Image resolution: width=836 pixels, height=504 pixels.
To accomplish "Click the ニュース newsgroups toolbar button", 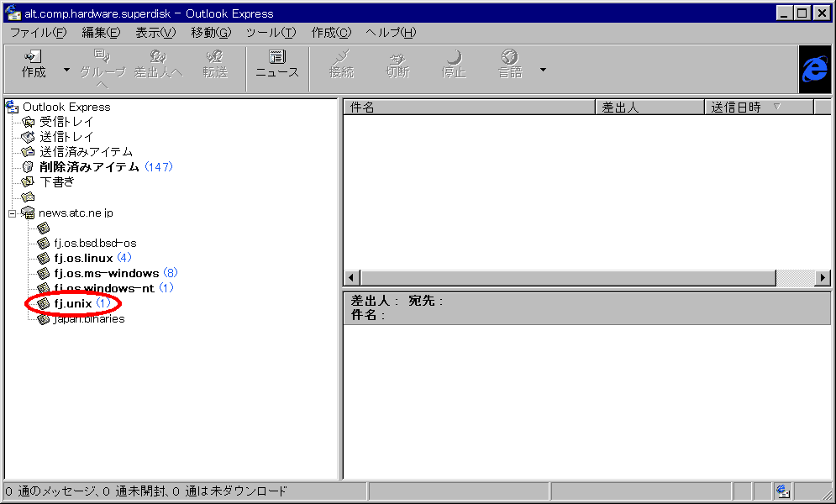I will pyautogui.click(x=276, y=65).
